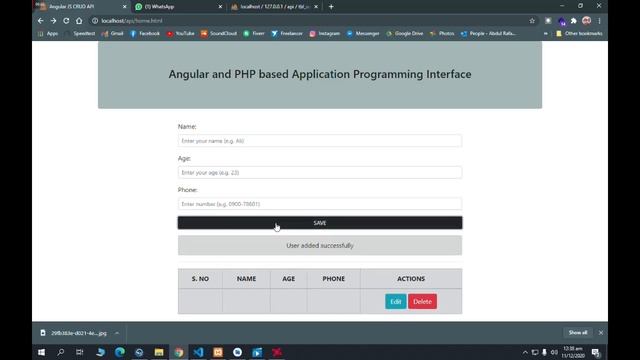Open the Instagram bookmark
The height and width of the screenshot is (360, 640).
point(324,33)
